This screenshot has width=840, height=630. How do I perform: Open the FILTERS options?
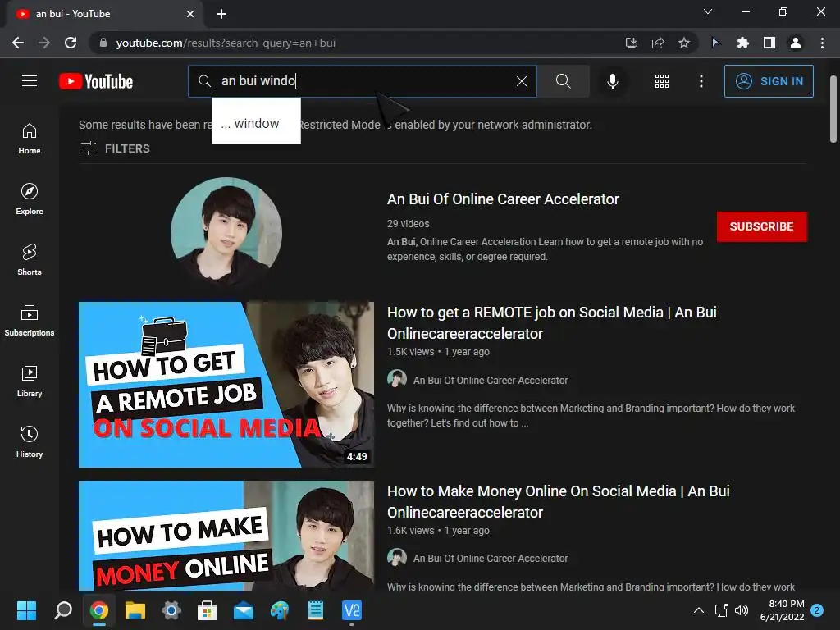tap(115, 148)
